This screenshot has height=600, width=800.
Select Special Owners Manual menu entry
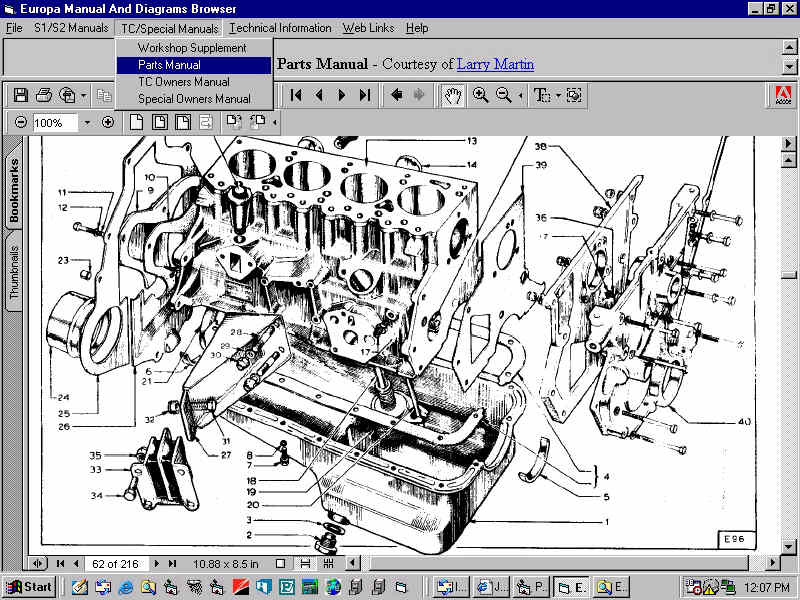pyautogui.click(x=194, y=99)
